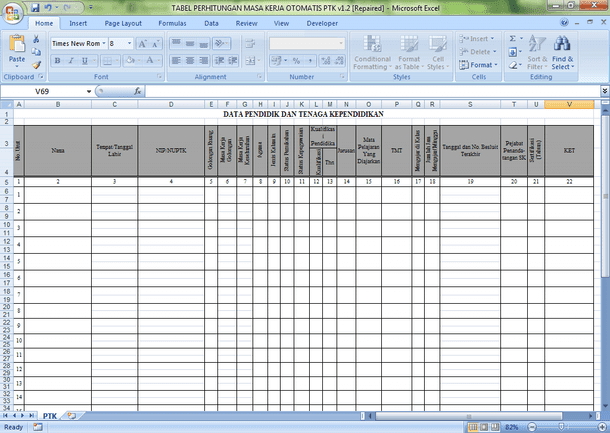
Task: Activate the Format Painter brush
Action: [x=36, y=65]
